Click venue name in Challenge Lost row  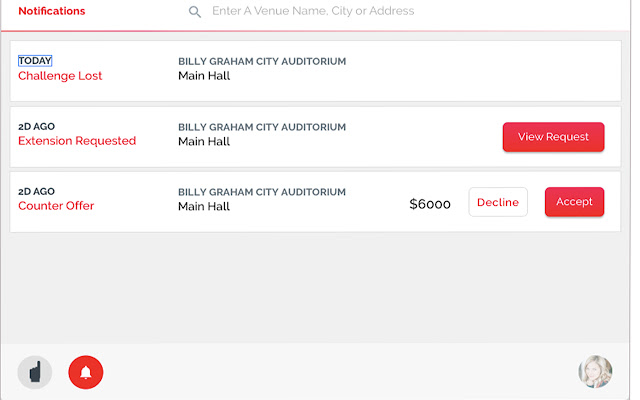click(x=262, y=61)
